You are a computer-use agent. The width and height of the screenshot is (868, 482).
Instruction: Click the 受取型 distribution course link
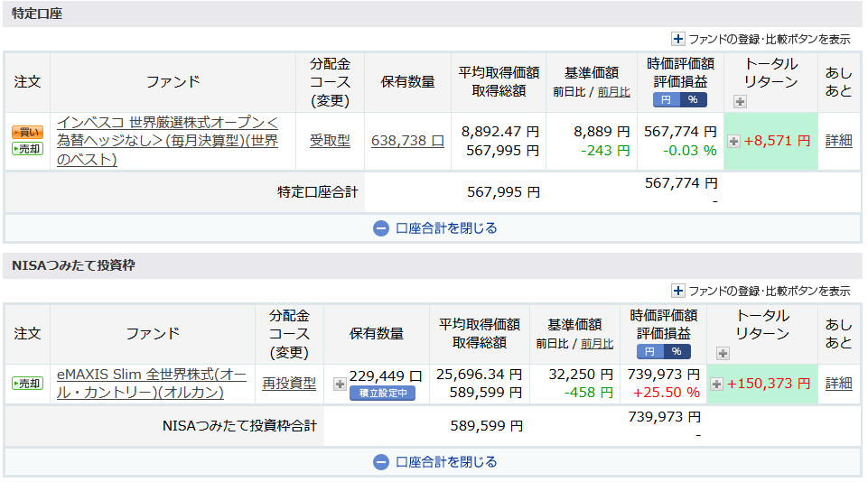(330, 141)
